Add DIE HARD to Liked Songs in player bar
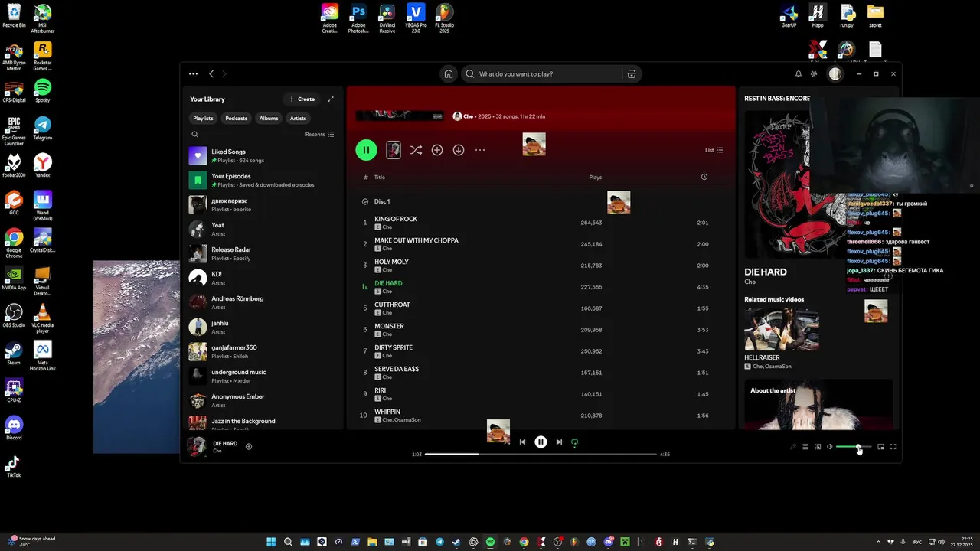 click(249, 447)
